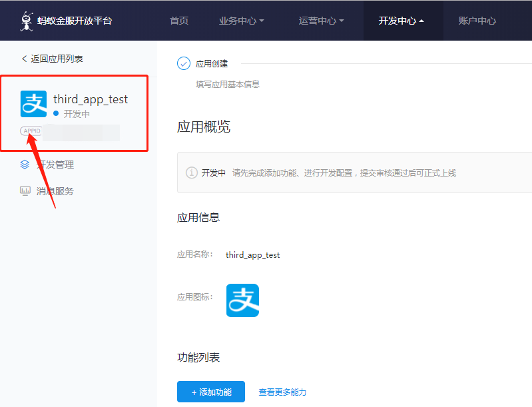Screen dimensions: 532x407
Task: Expand the 运营中心 dropdown menu
Action: [x=322, y=21]
